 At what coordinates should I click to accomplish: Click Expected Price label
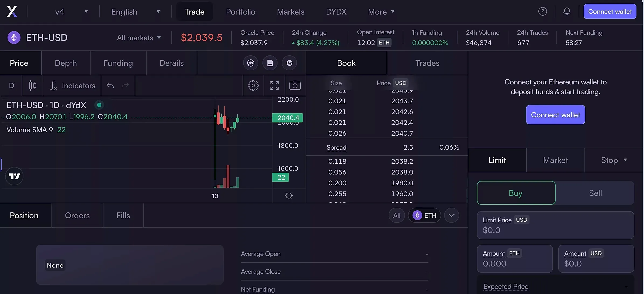[506, 286]
